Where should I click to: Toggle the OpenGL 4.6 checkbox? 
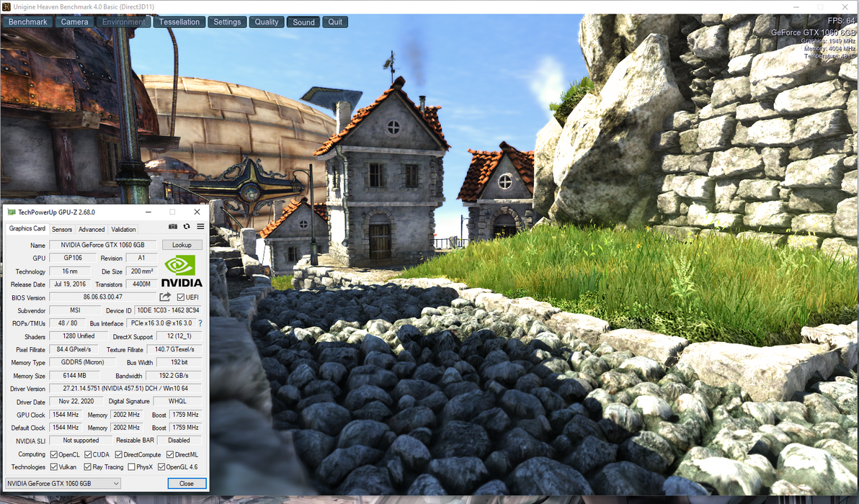click(x=161, y=467)
